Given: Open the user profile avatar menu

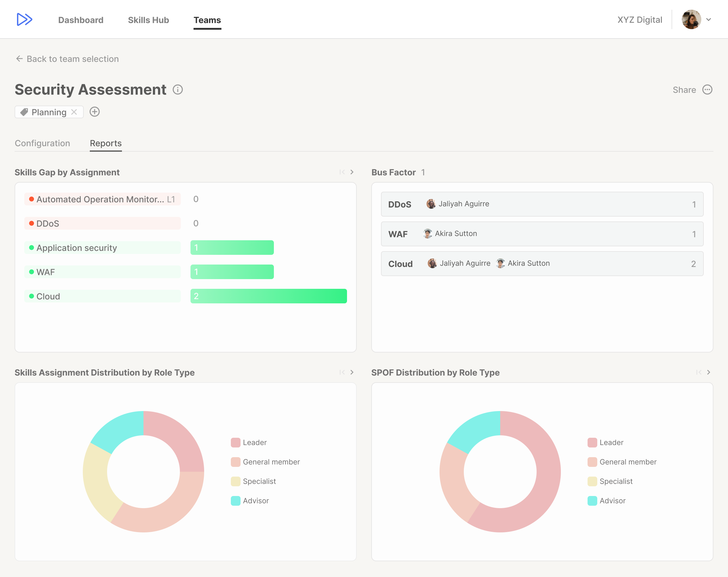Looking at the screenshot, I should point(691,20).
